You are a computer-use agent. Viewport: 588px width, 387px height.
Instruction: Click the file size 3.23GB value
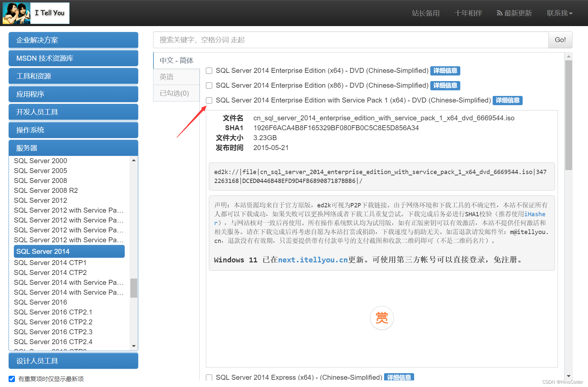(265, 138)
